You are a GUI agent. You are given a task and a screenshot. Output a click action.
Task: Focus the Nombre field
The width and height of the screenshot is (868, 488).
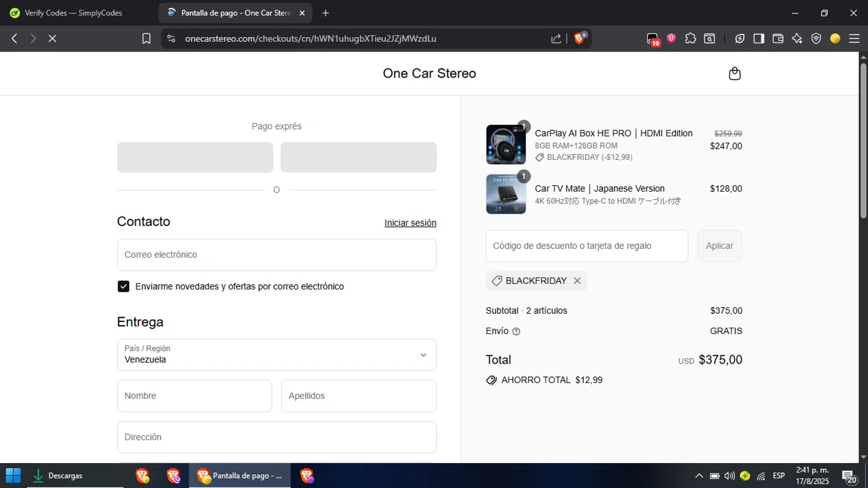tap(194, 396)
